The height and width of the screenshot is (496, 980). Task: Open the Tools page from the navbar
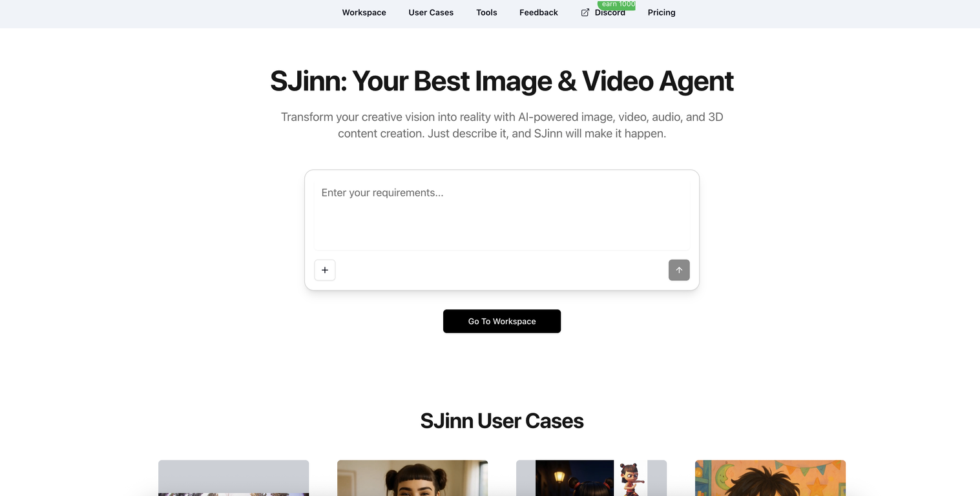coord(486,12)
